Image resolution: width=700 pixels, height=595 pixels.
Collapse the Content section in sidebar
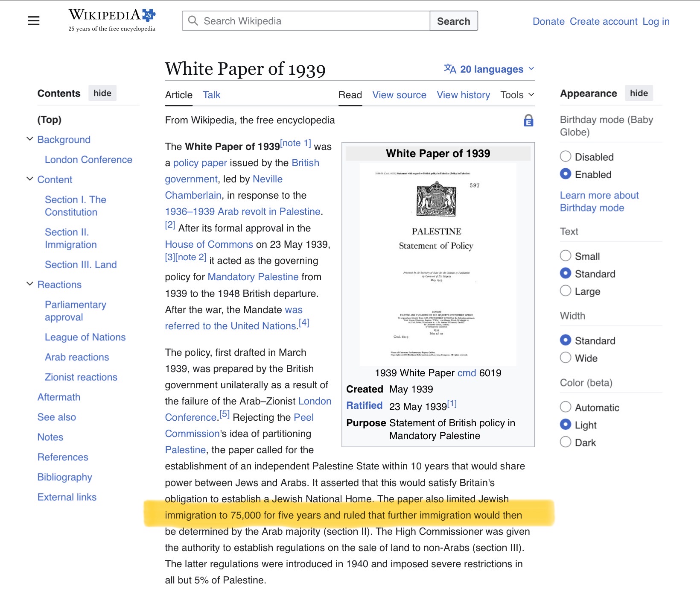coord(30,179)
